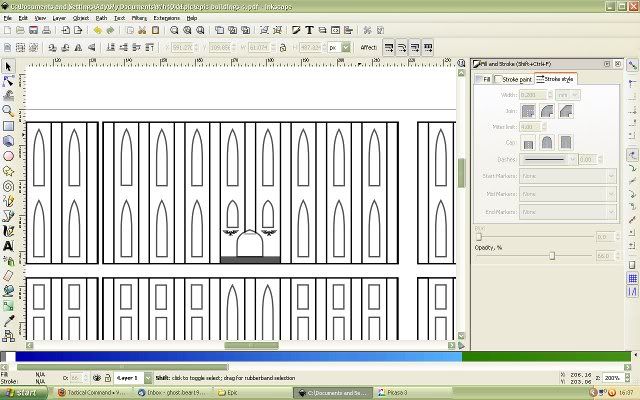Open the Epic folder taskbar button
Viewport: 640px width, 400px height.
point(251,393)
